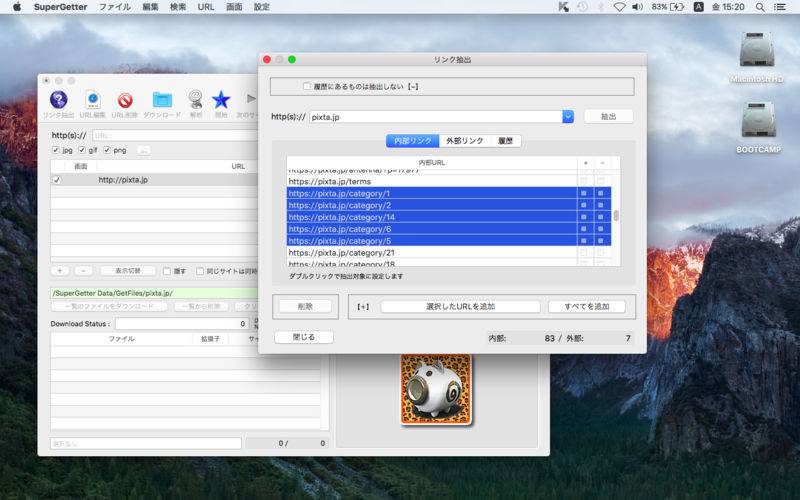Check the plus column box for category/21
Screen dimensions: 800x500
584,253
